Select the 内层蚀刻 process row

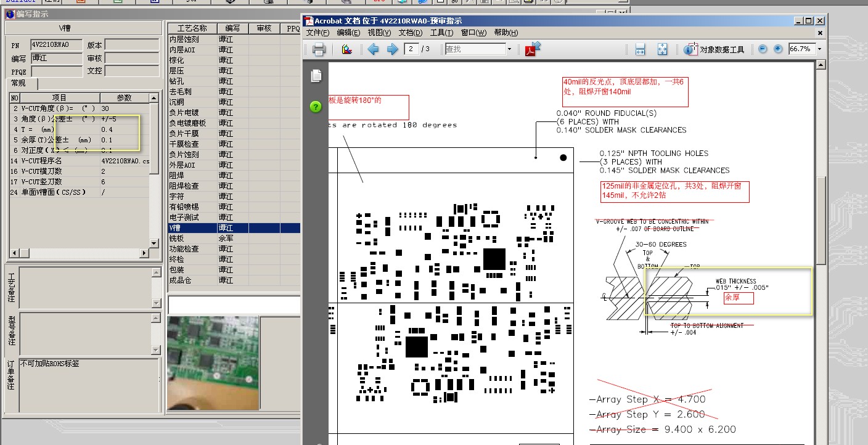pyautogui.click(x=234, y=39)
